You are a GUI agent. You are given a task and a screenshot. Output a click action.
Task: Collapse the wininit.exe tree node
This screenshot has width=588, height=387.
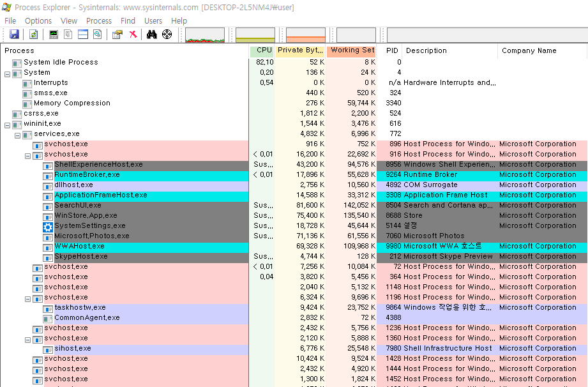click(7, 126)
